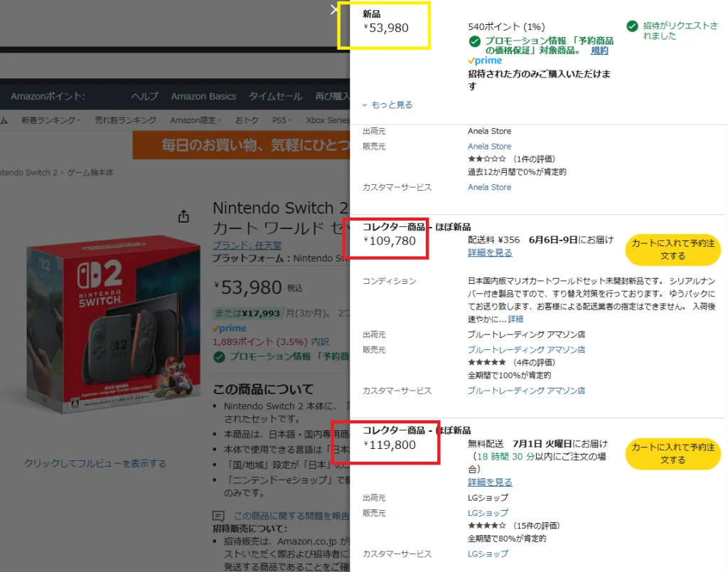Open the report issue speech-bubble icon
Viewport: 728px width, 572px height.
(218, 516)
